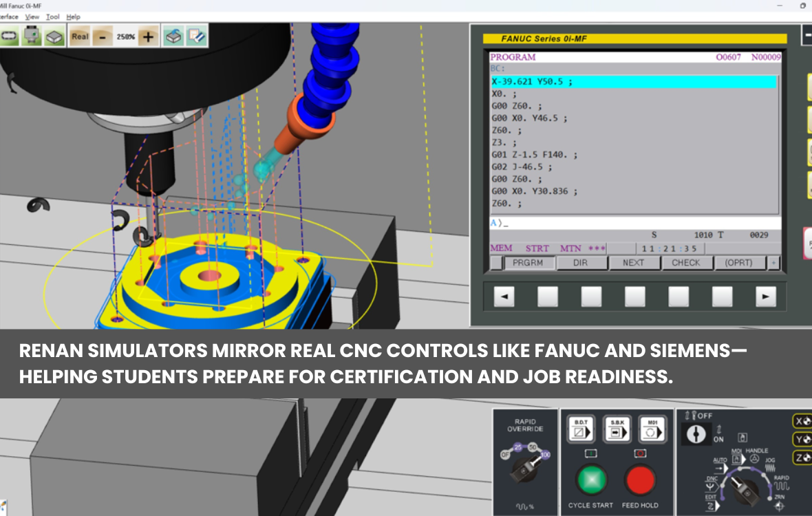Click the workpiece block toolbar icon
The height and width of the screenshot is (516, 812).
(x=54, y=36)
